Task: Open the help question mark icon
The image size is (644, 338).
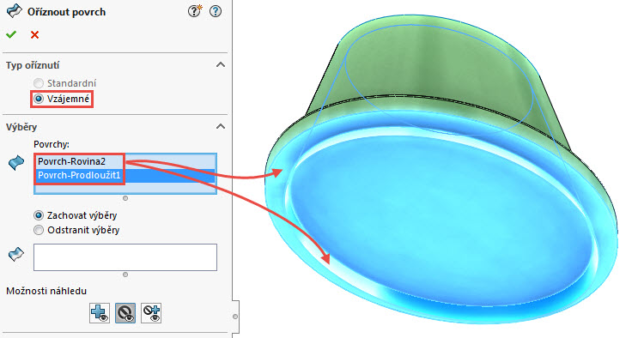Action: [216, 11]
